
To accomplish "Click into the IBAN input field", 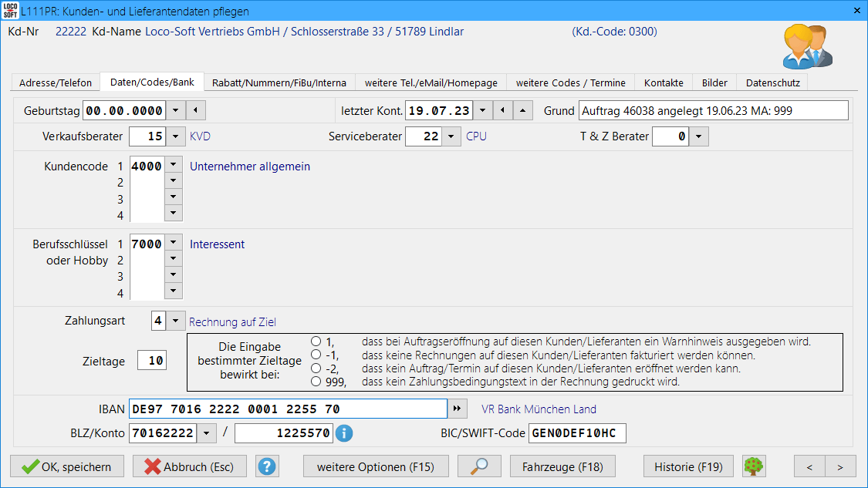I will (x=287, y=409).
